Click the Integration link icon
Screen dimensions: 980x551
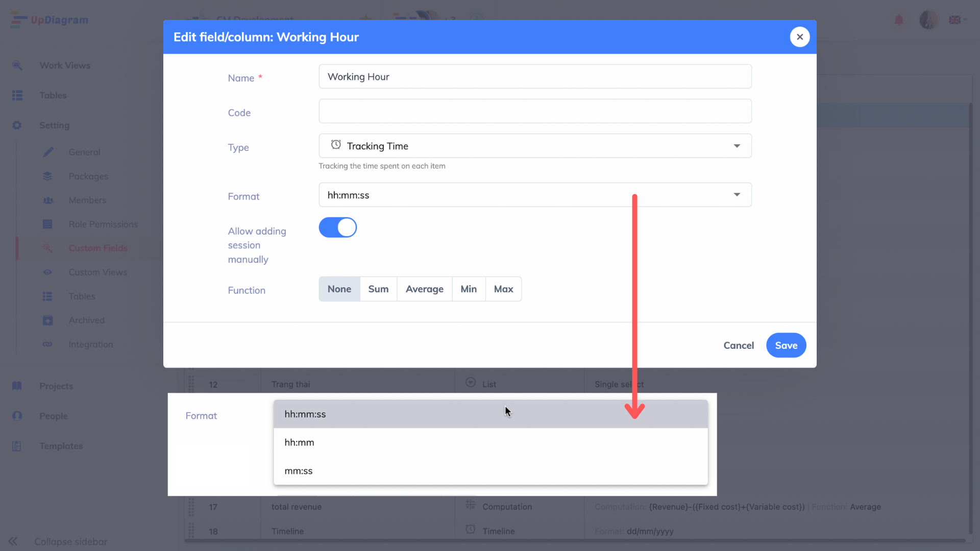47,344
